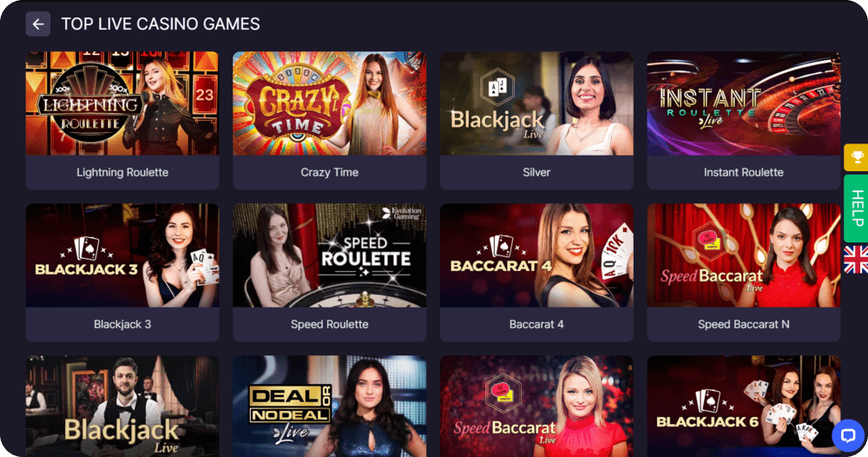868x457 pixels.
Task: Open Lightning Roulette game thumbnail
Action: (x=122, y=103)
